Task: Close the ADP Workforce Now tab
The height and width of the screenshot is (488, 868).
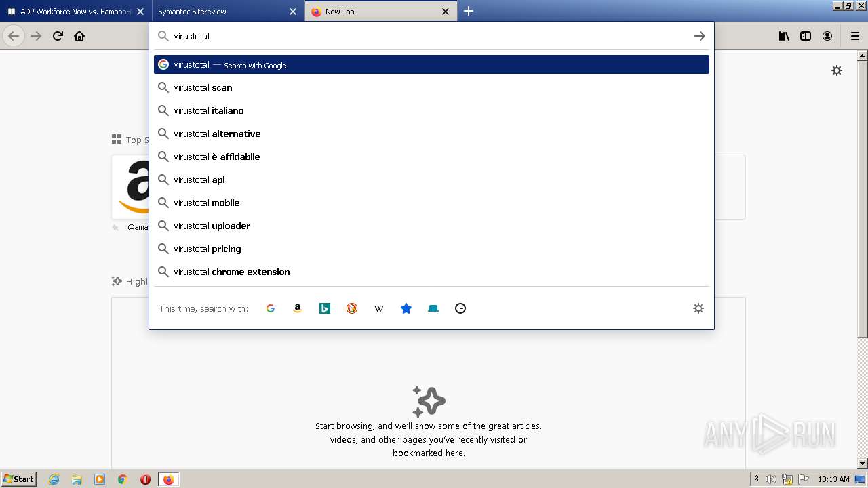Action: tap(140, 12)
